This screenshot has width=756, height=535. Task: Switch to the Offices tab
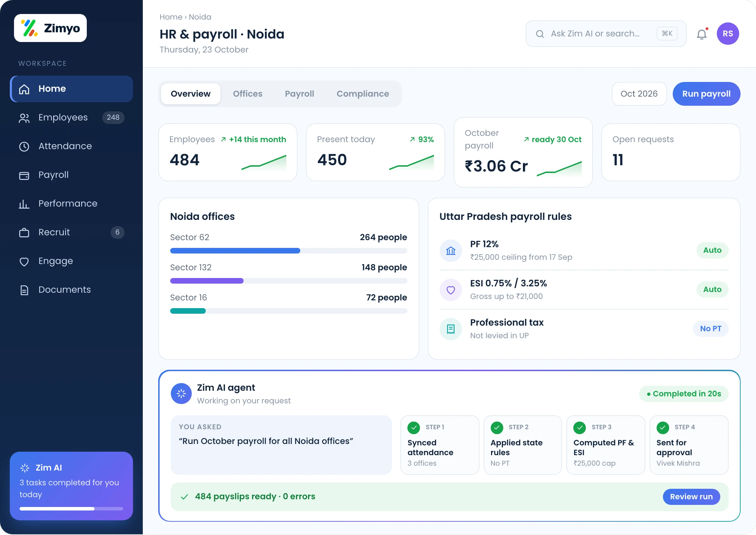(x=248, y=94)
